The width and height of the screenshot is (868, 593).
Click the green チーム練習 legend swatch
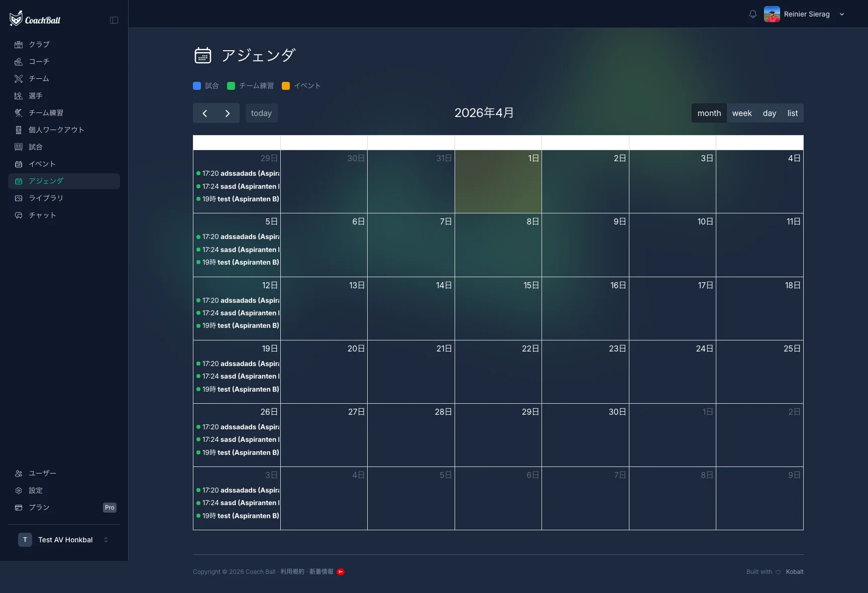(x=231, y=86)
